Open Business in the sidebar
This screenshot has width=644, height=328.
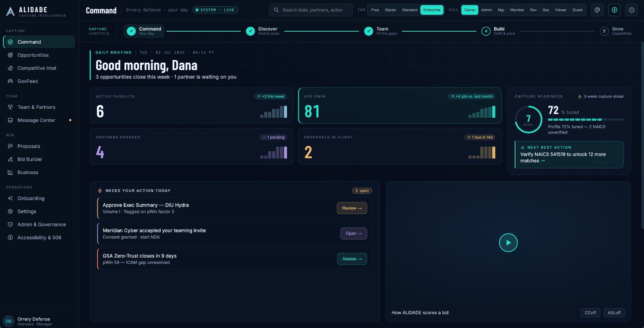pos(39,173)
